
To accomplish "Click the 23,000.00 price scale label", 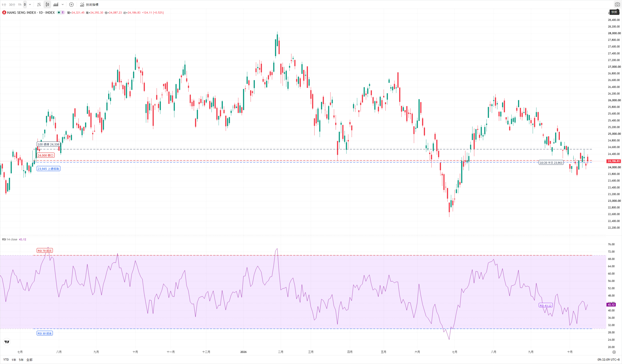I will 614,201.
